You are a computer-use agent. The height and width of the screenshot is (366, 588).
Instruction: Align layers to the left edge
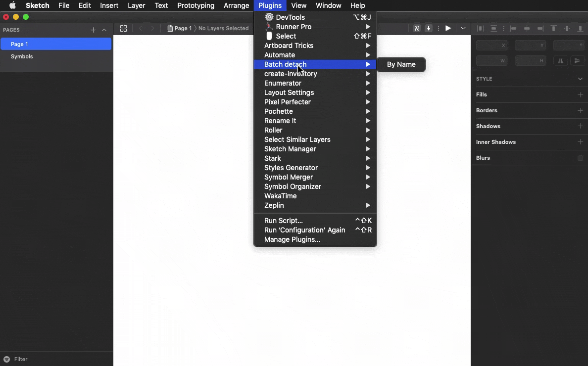tap(513, 29)
